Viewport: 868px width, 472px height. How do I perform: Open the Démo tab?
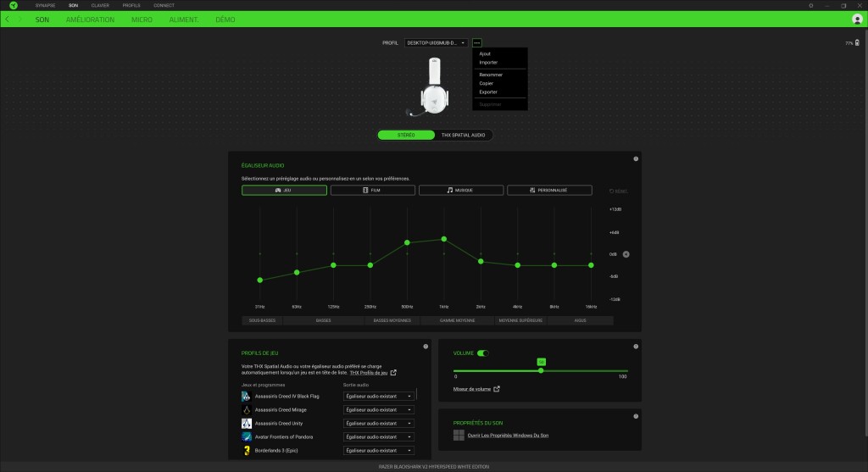pos(225,19)
